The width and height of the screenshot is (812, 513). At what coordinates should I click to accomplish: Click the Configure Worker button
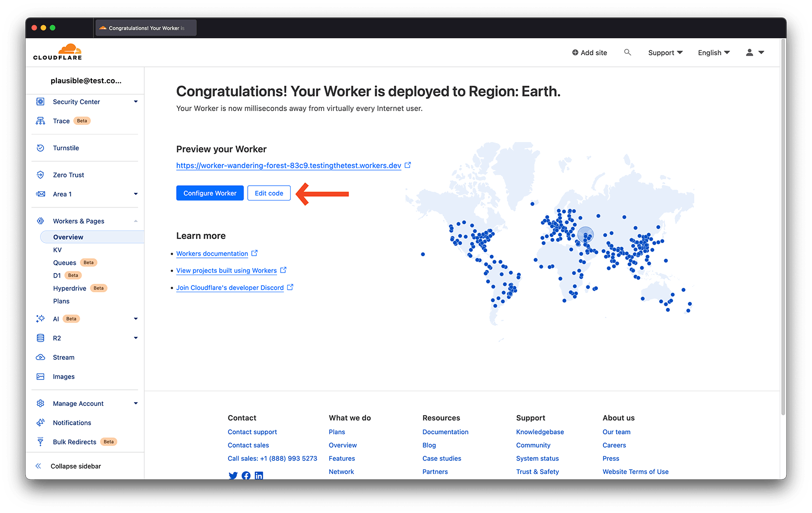pos(210,193)
